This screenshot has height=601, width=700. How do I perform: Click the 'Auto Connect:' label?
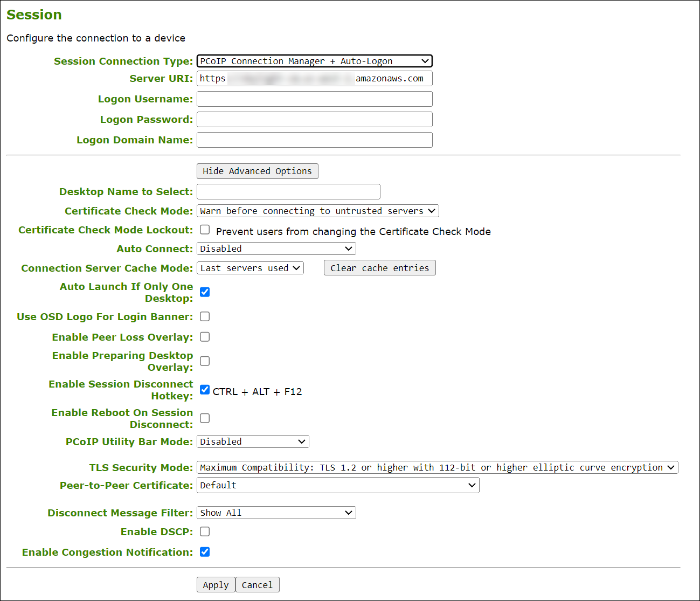coord(155,249)
